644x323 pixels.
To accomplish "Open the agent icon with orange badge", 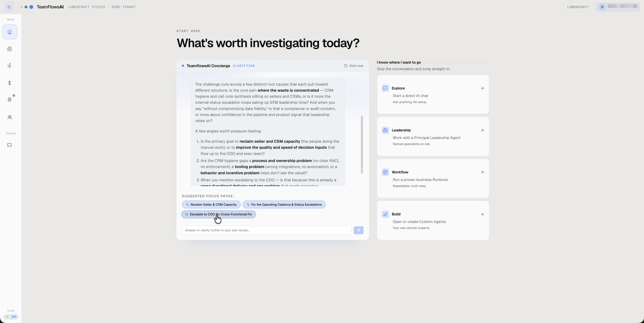I will click(10, 100).
